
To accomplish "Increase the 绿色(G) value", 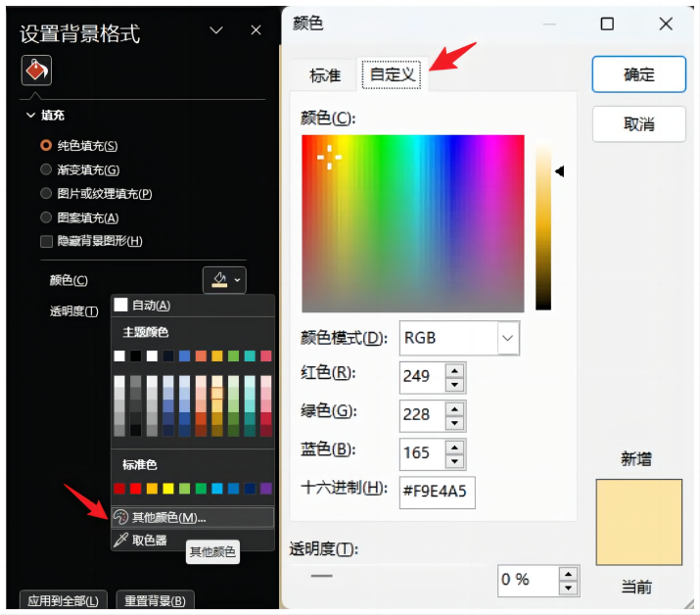I will point(454,409).
